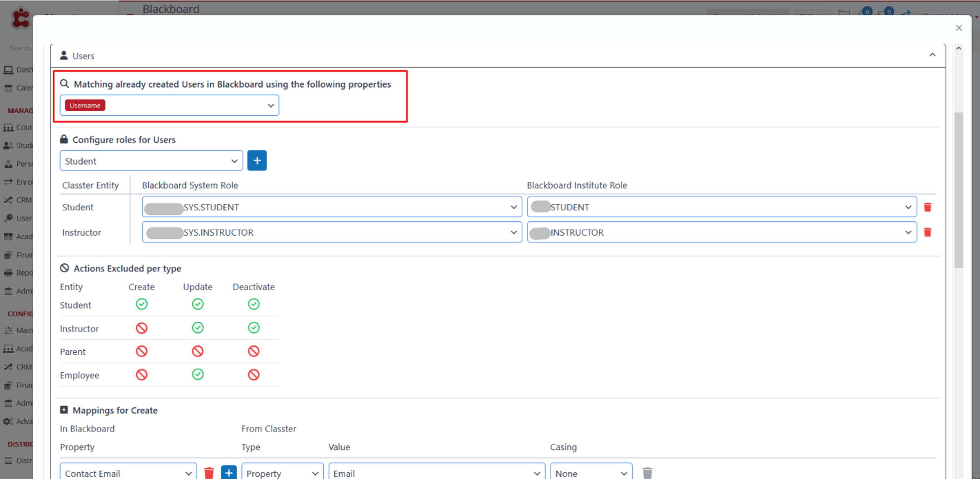Click the search magnifier icon beside Matching
This screenshot has width=980, height=479.
pyautogui.click(x=65, y=84)
